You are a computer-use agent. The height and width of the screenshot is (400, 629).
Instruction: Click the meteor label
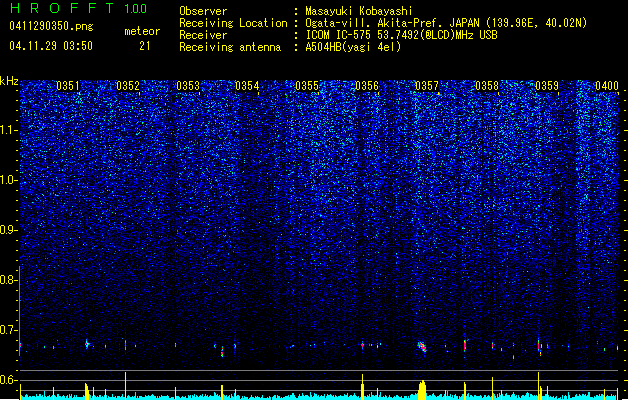point(142,31)
